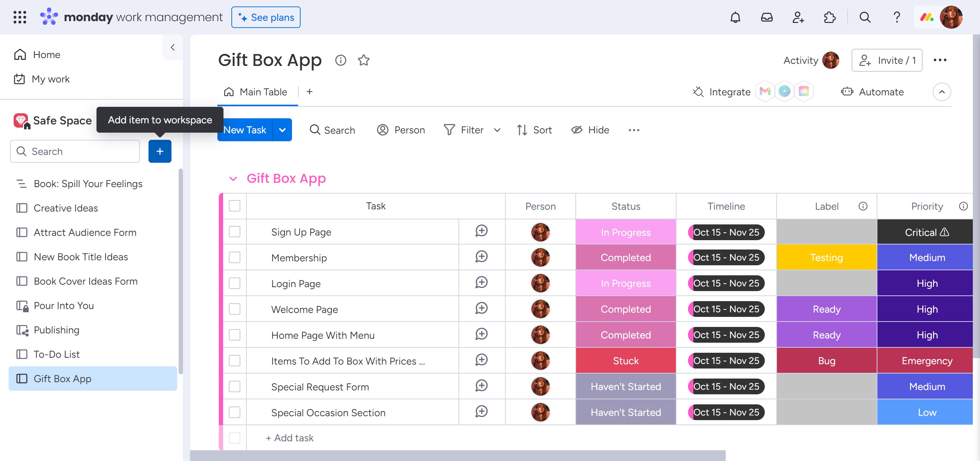Click the Stuck status cell
980x461 pixels.
626,361
